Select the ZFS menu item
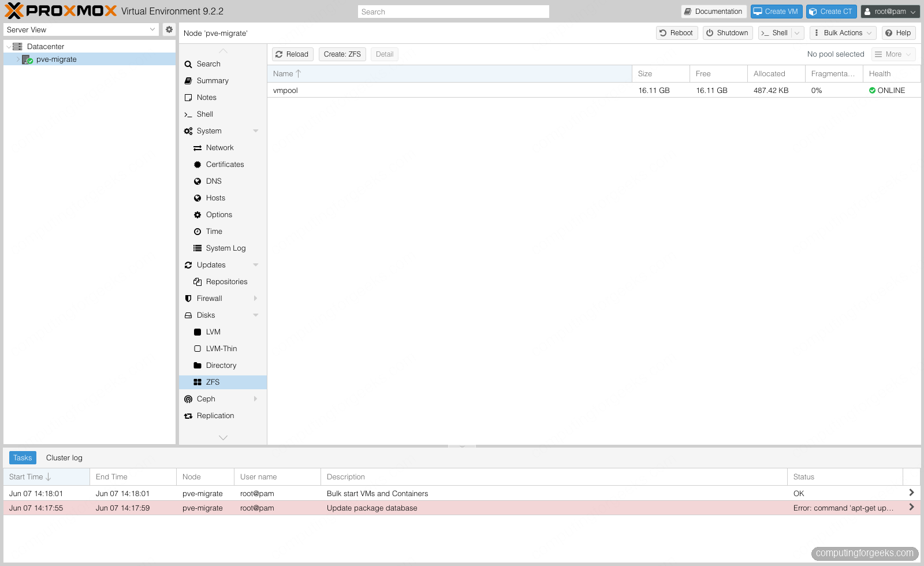 (223, 382)
